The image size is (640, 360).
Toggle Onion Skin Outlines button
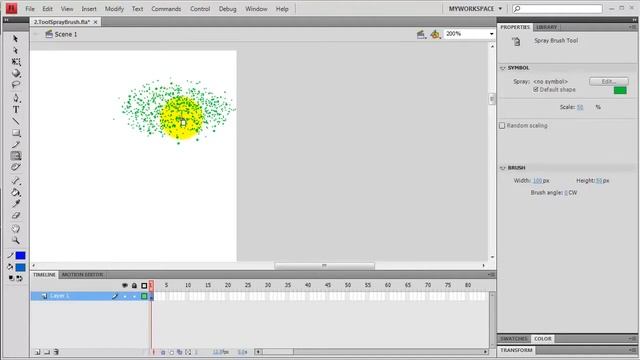pos(171,352)
